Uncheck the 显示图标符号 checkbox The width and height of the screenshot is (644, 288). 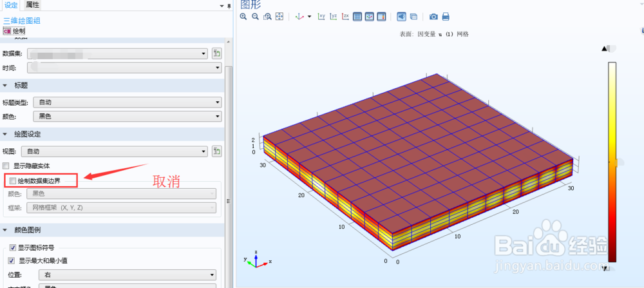point(13,247)
